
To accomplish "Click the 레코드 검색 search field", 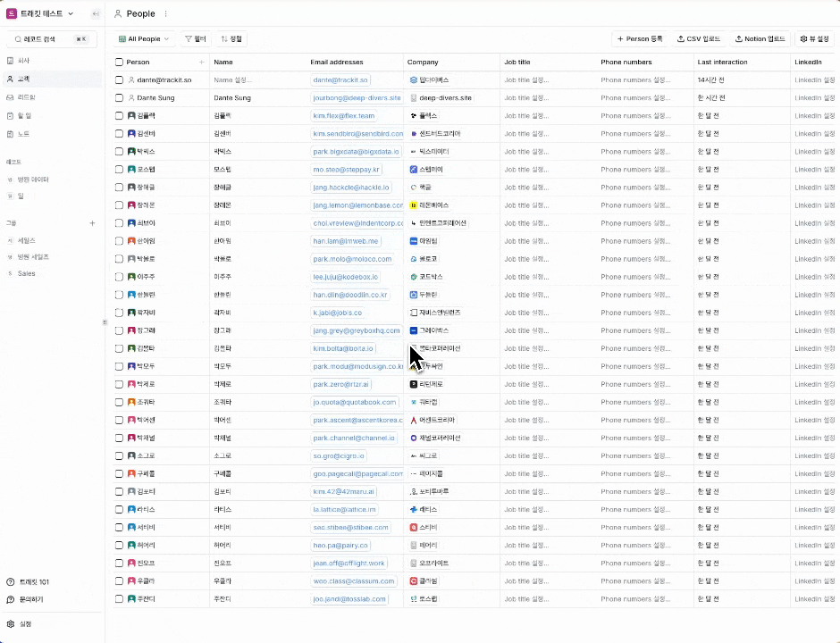I will pyautogui.click(x=51, y=39).
